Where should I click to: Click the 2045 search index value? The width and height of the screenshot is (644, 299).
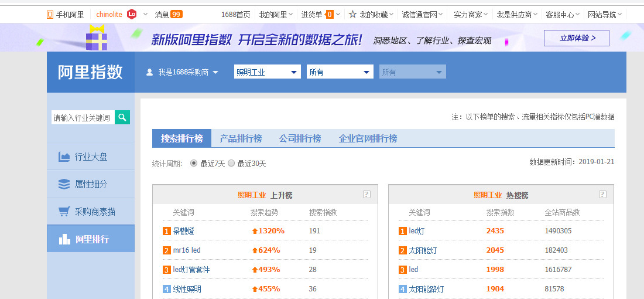tap(495, 250)
